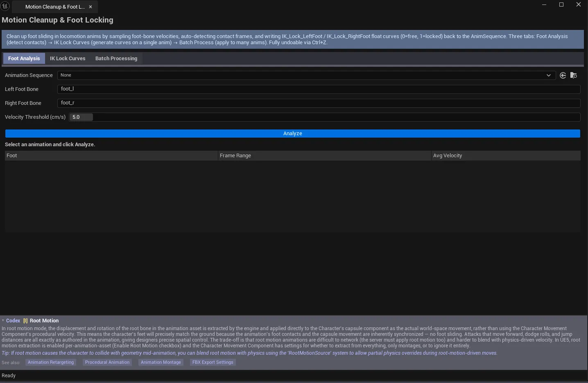The height and width of the screenshot is (383, 588).
Task: Follow the FBX Export Settings link
Action: click(213, 362)
